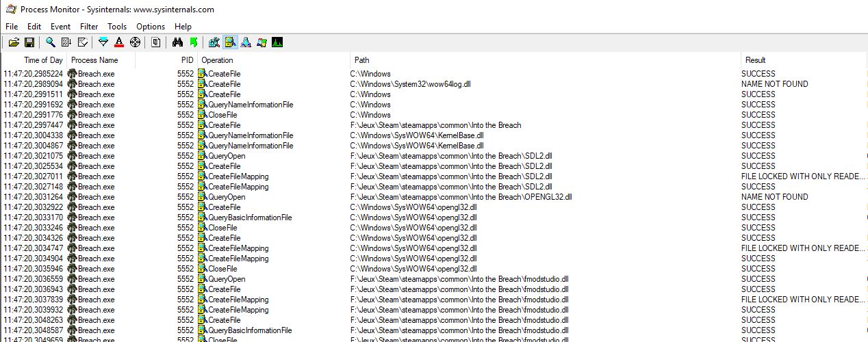Click Breach.exe icon in row 11:47:20,3036559
The width and height of the screenshot is (868, 342).
click(72, 279)
